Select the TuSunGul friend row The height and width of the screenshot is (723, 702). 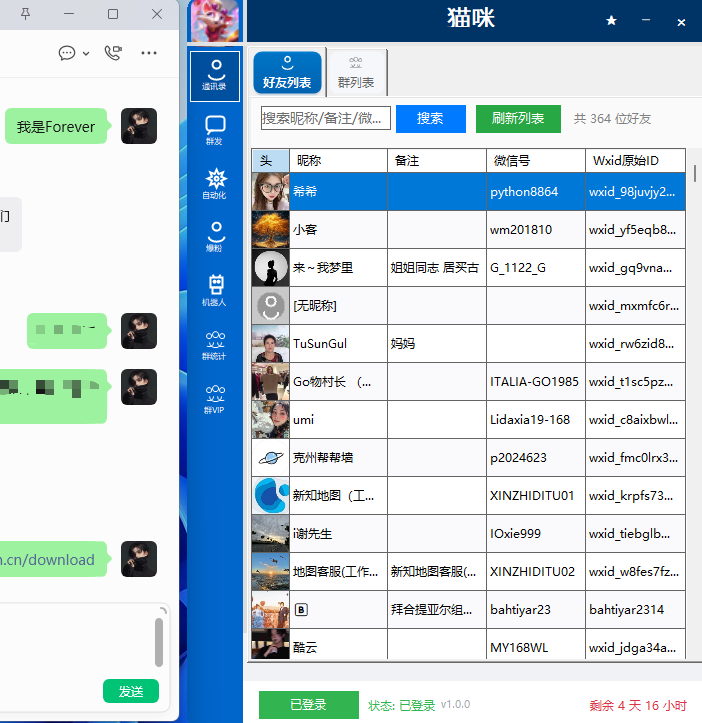(468, 344)
